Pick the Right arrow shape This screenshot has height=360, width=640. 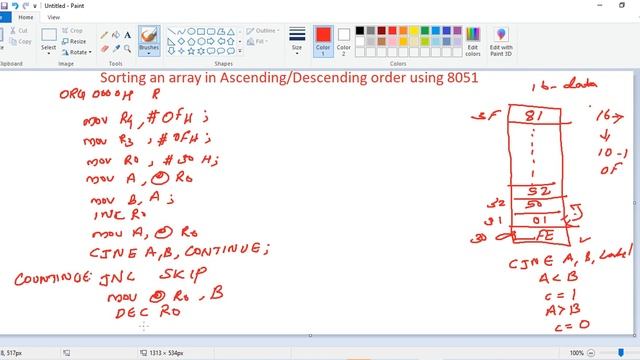(211, 42)
